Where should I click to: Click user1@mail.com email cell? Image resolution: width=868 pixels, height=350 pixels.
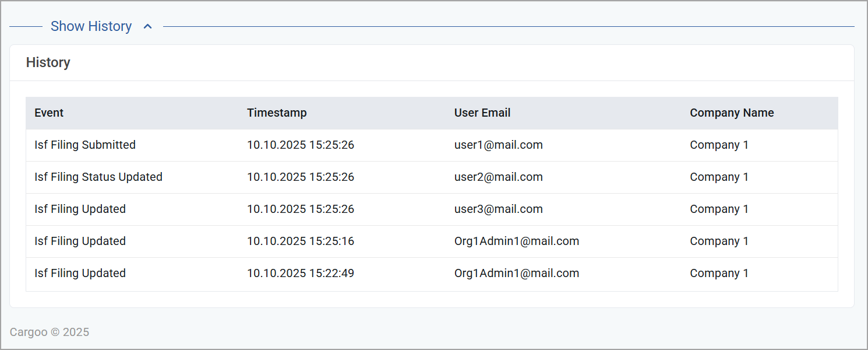tap(499, 145)
